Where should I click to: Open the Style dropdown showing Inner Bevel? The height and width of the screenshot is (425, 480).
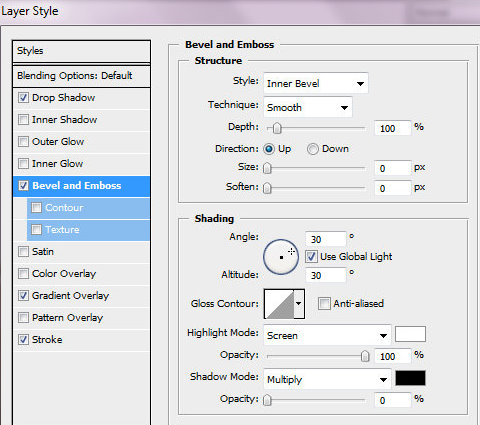point(316,83)
